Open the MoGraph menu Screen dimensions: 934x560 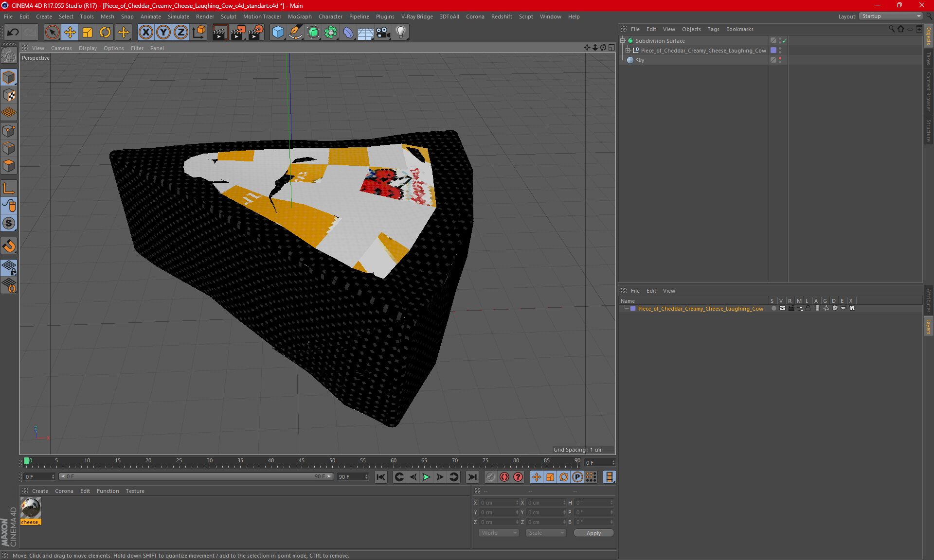(300, 17)
